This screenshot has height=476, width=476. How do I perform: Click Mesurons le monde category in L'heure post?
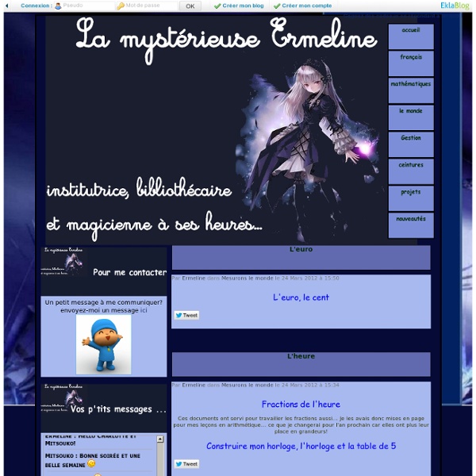[x=247, y=385]
